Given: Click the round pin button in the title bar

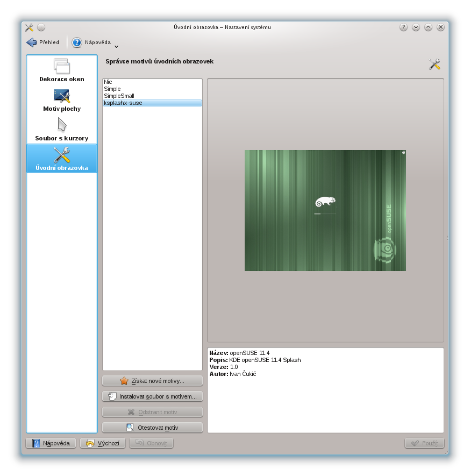Looking at the screenshot, I should [x=41, y=27].
